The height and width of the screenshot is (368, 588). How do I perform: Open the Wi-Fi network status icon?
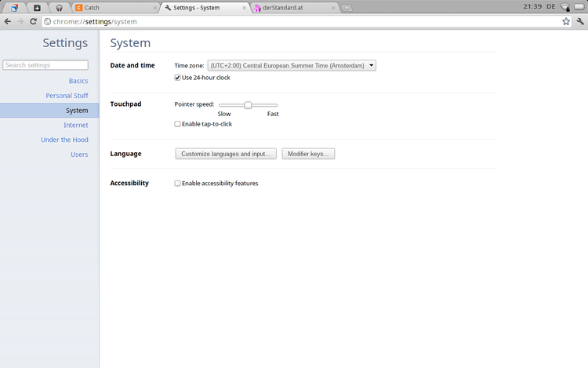point(564,7)
